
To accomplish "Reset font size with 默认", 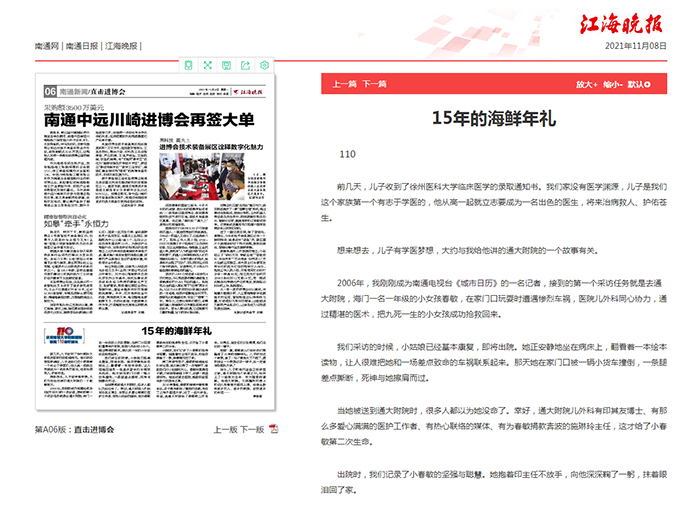I will pyautogui.click(x=636, y=85).
